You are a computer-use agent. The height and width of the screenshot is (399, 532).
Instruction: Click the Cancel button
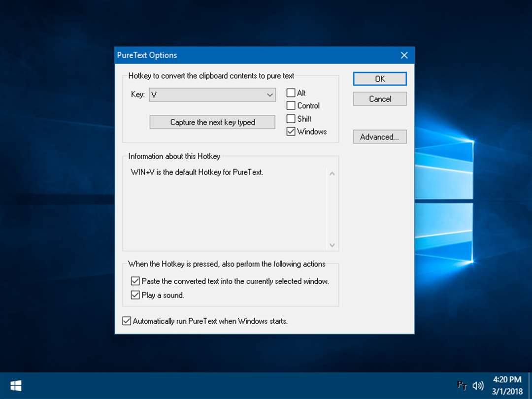[380, 99]
